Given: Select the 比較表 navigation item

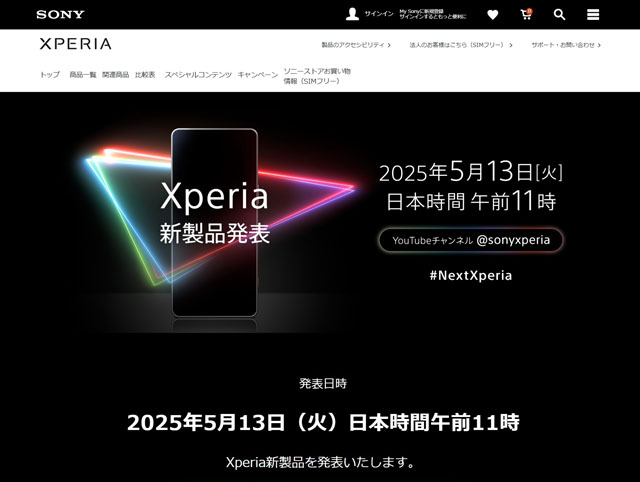Looking at the screenshot, I should point(145,75).
